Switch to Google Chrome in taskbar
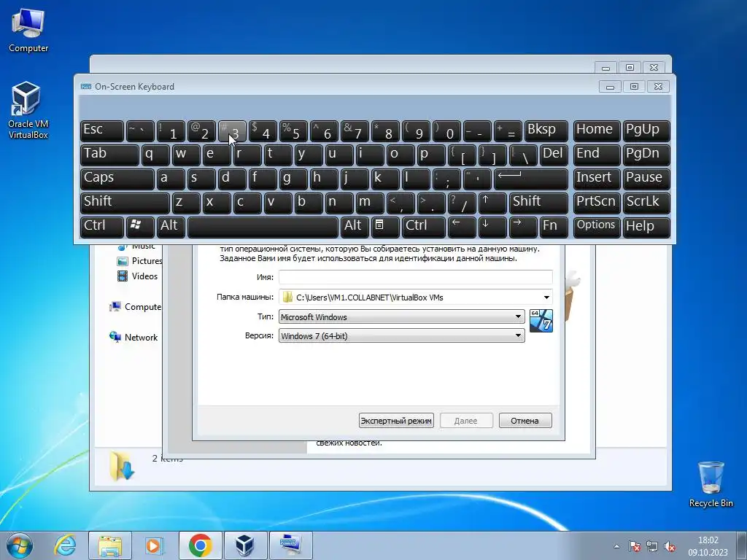Image resolution: width=747 pixels, height=560 pixels. tap(200, 545)
